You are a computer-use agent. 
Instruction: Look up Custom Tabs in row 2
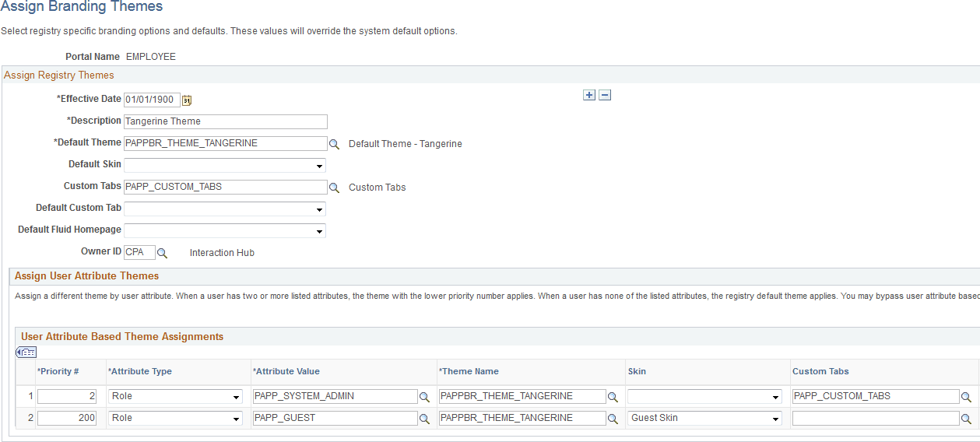point(966,419)
